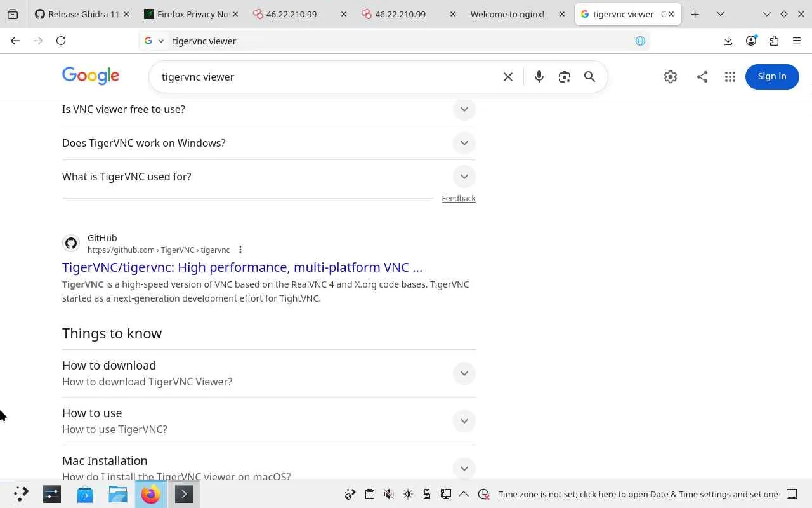The width and height of the screenshot is (812, 508).
Task: Reload the current page
Action: pyautogui.click(x=61, y=41)
